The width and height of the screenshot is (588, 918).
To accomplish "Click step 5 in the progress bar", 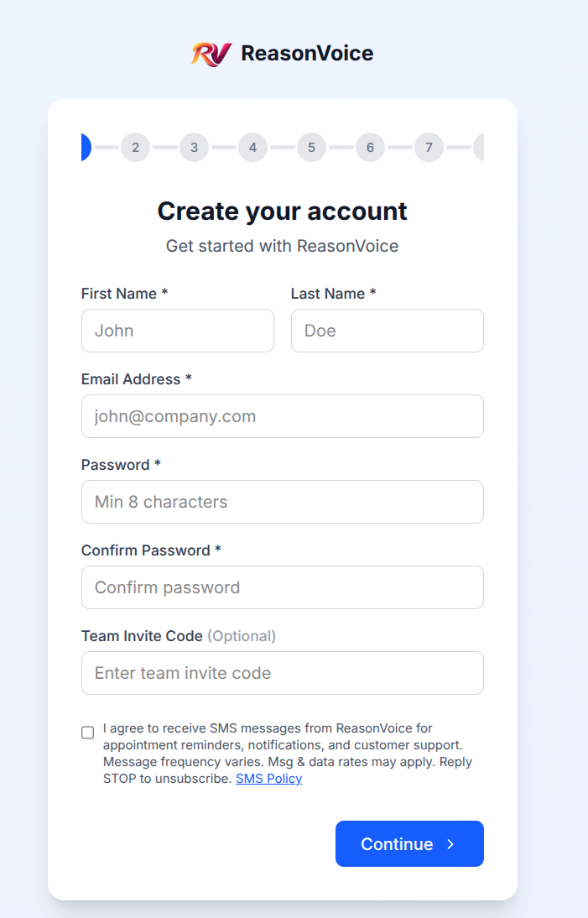I will tap(311, 147).
